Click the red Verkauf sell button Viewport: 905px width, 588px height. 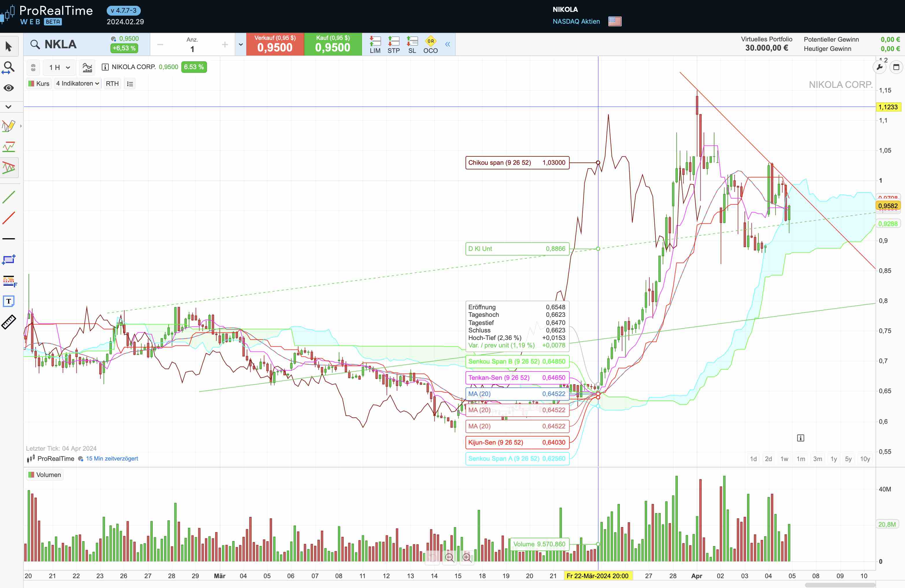275,45
